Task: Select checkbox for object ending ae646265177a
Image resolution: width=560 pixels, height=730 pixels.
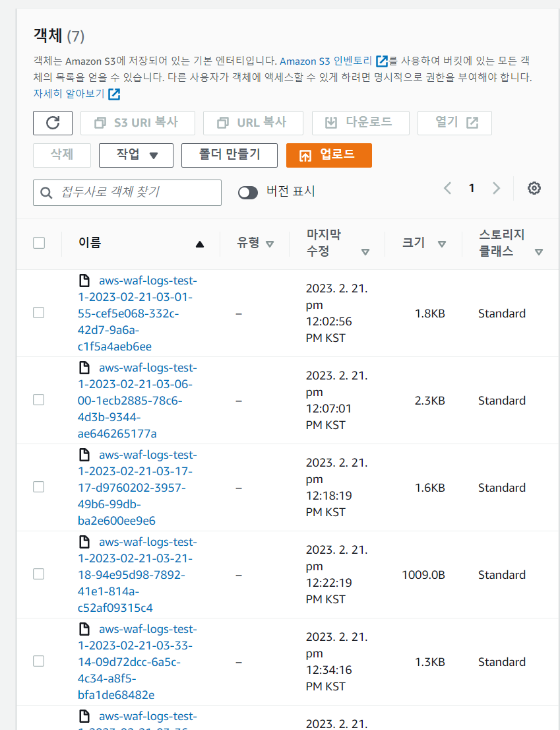Action: pos(39,400)
